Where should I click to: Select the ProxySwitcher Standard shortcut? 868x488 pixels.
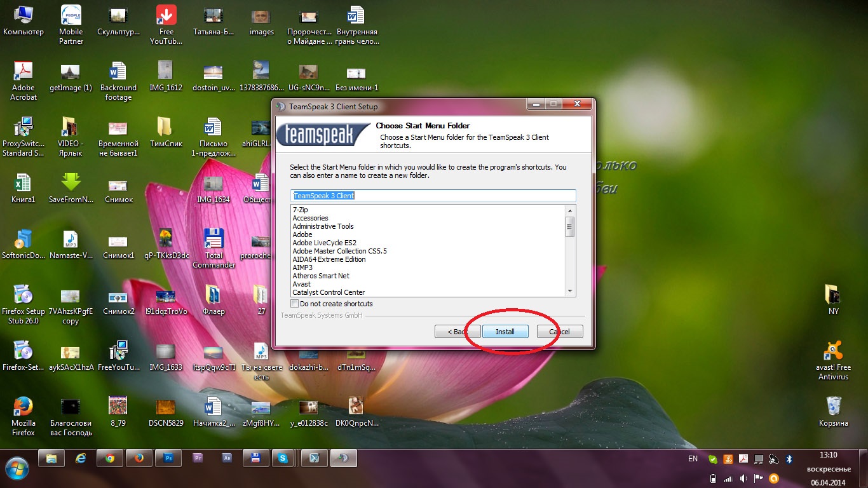(x=24, y=137)
